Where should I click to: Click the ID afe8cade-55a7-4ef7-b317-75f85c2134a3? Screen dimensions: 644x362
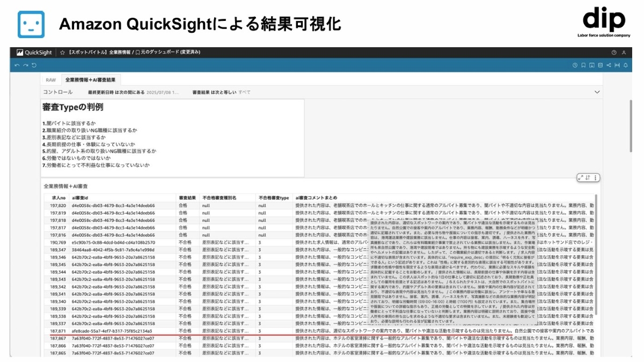tap(112, 331)
